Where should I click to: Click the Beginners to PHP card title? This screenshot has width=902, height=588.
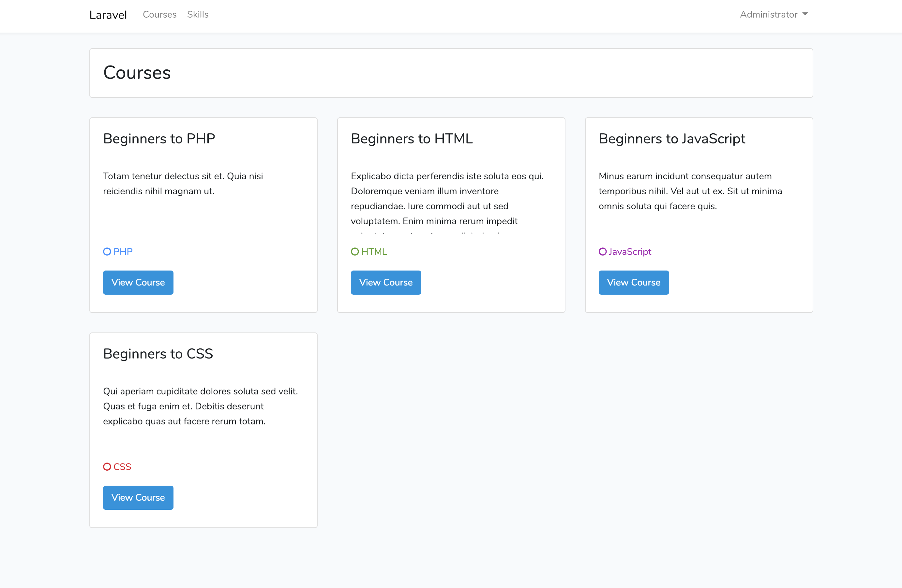[x=159, y=139]
